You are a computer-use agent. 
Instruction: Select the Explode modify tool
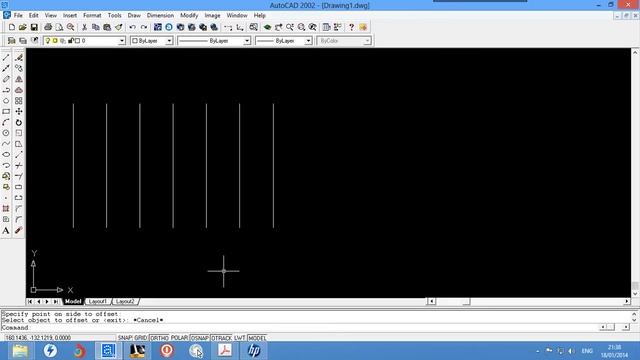pos(19,231)
